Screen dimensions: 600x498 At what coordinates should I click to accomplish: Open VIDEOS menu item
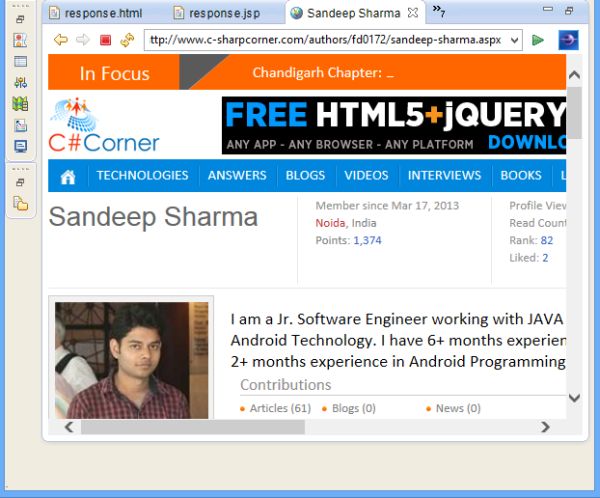click(x=366, y=175)
